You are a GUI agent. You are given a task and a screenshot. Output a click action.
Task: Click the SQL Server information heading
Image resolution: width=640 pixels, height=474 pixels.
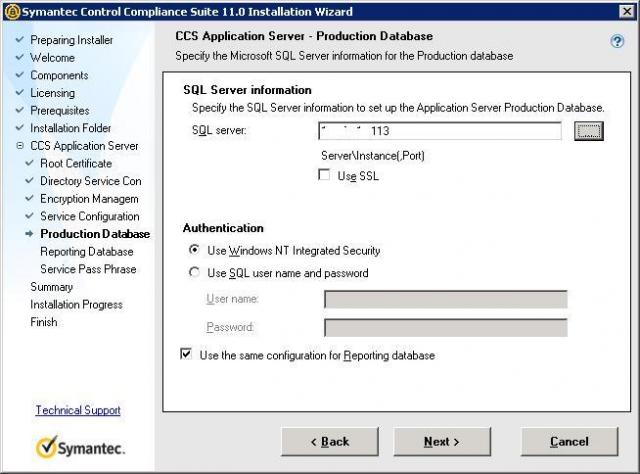(247, 90)
